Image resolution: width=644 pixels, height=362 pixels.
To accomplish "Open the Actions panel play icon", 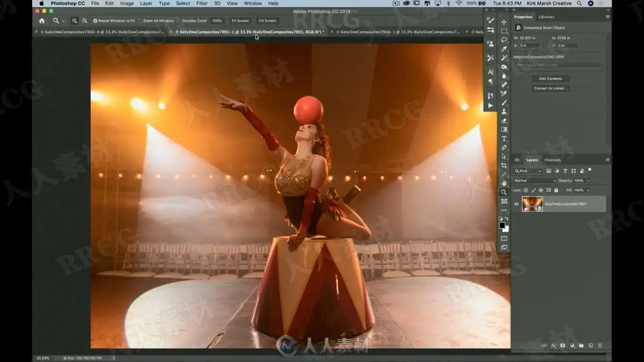I will pos(491,106).
